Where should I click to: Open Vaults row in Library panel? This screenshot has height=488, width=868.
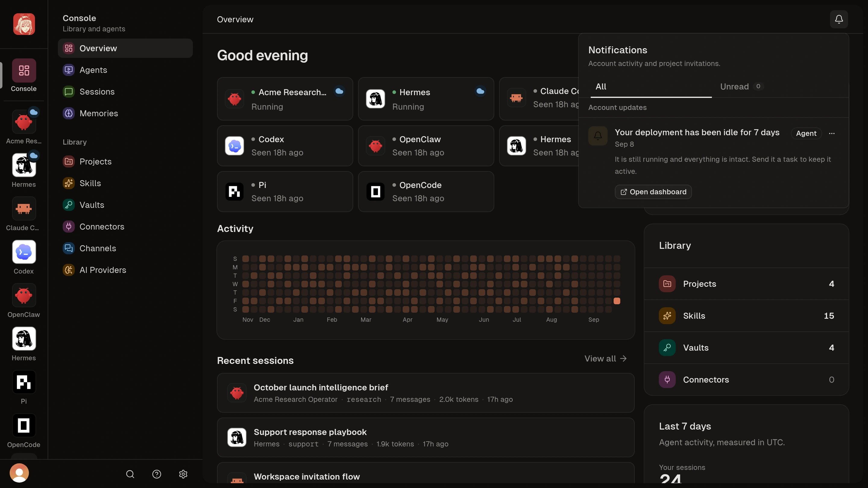746,348
